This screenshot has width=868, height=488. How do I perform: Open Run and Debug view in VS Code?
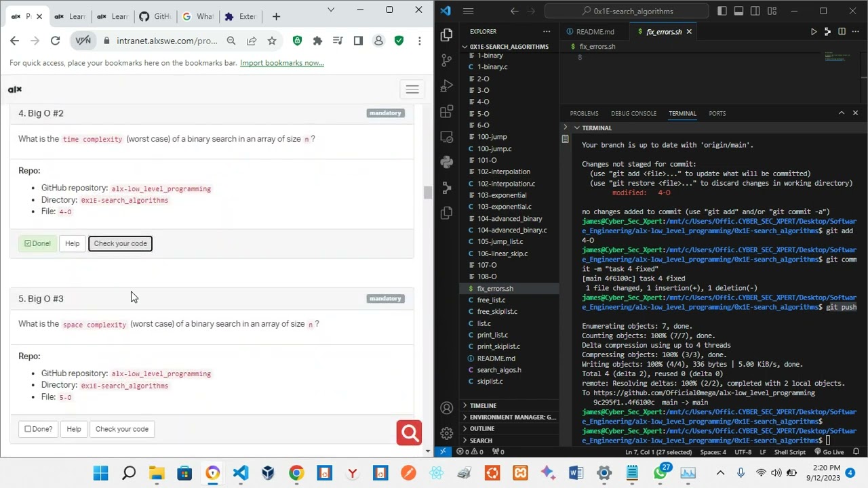click(x=446, y=86)
